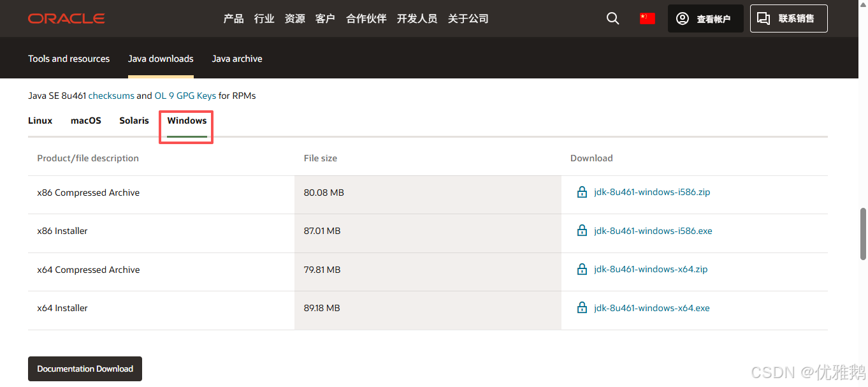868x387 pixels.
Task: Download jdk-8u461-windows-i586.zip
Action: [x=652, y=192]
